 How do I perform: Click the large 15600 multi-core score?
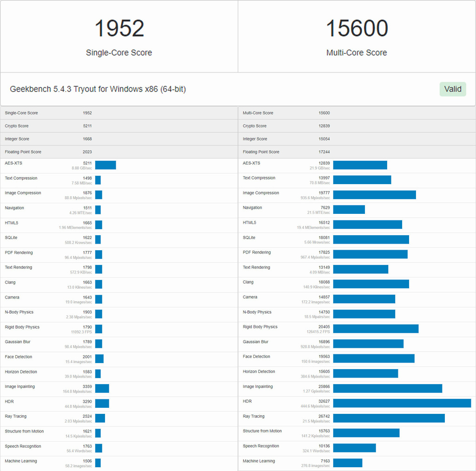click(357, 29)
